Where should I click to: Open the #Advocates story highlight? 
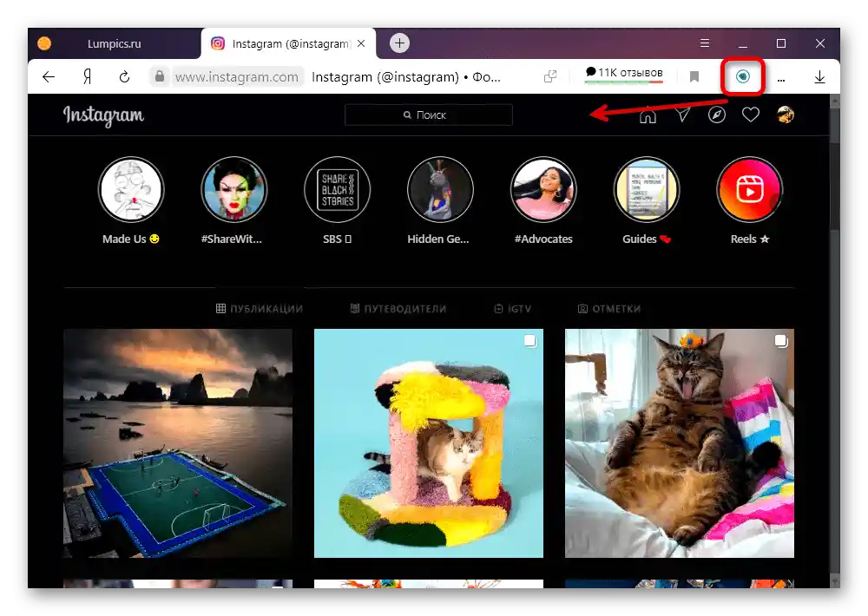click(x=543, y=190)
